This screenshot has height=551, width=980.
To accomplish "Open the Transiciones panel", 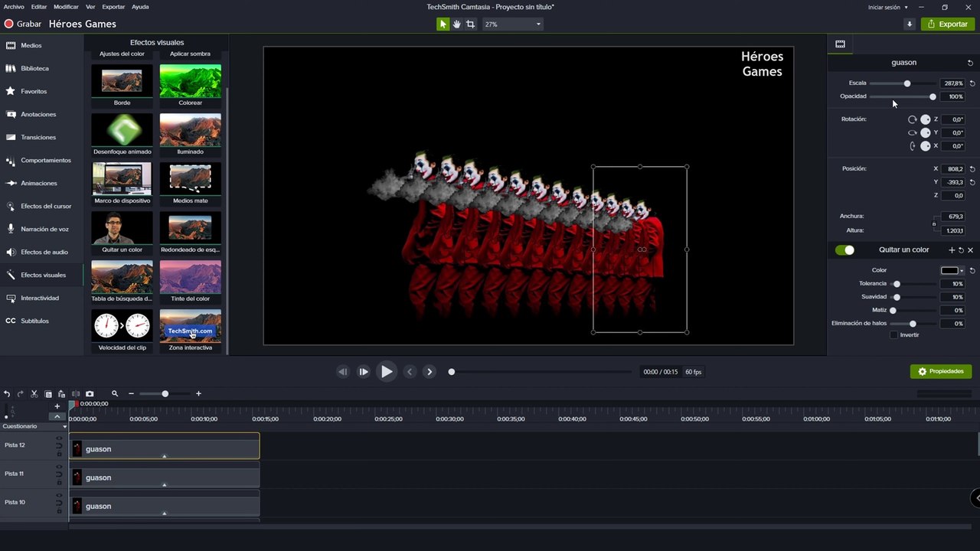I will tap(41, 137).
